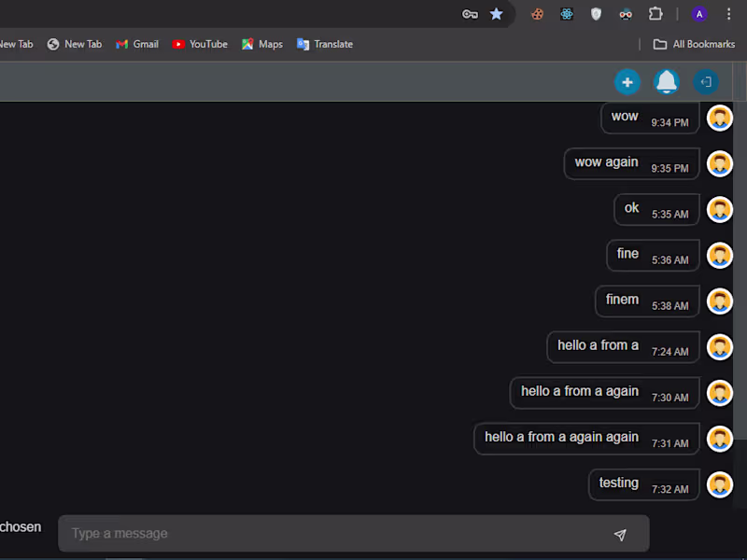This screenshot has width=747, height=560.
Task: Select the 'finem' message bubble
Action: (647, 301)
